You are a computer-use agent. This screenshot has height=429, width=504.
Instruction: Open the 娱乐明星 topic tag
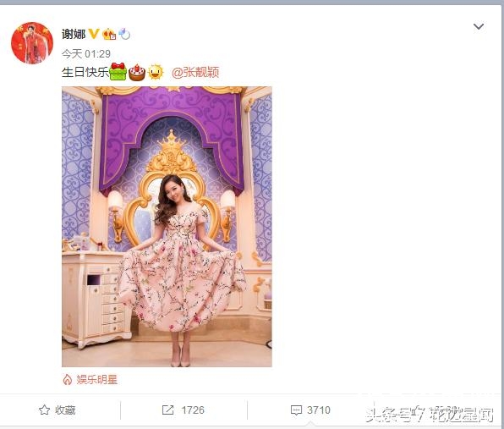click(96, 380)
